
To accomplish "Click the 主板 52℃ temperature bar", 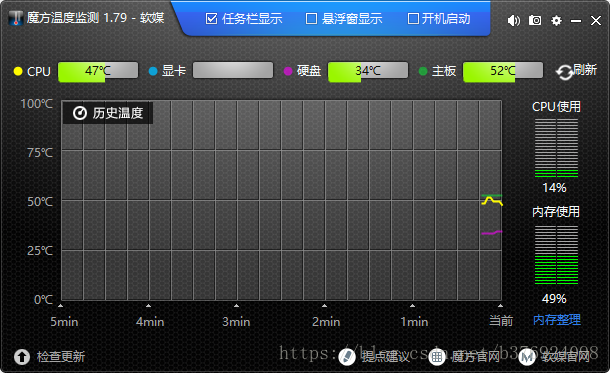I will pos(503,71).
